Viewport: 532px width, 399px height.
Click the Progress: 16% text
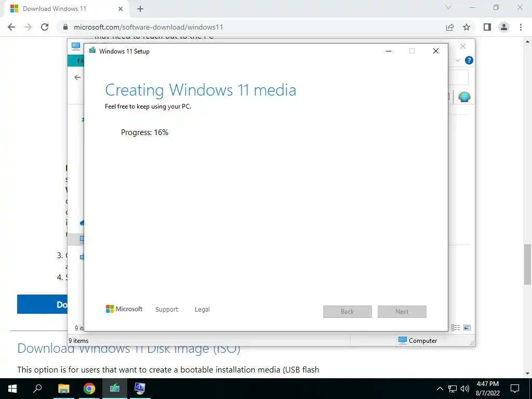(x=144, y=132)
